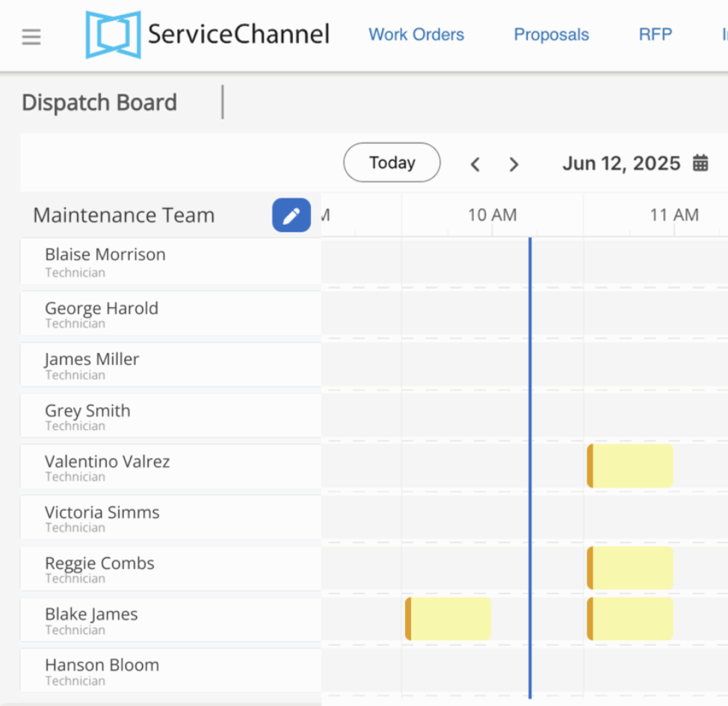The width and height of the screenshot is (728, 706).
Task: Select technician Hanson Bloom
Action: tap(171, 670)
